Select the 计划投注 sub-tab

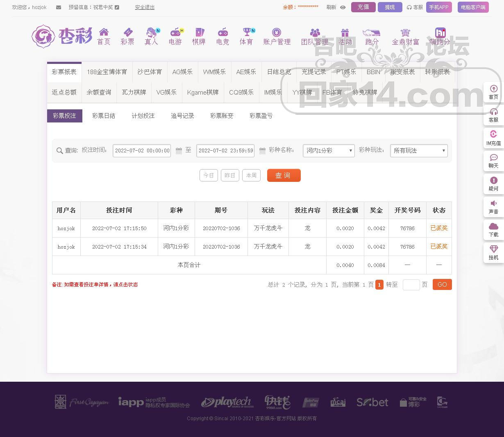pos(143,116)
